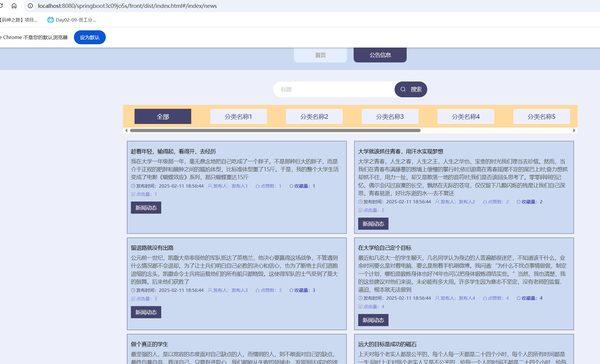Click the browser home icon
Screen dimensions: 600x364
coord(14,6)
